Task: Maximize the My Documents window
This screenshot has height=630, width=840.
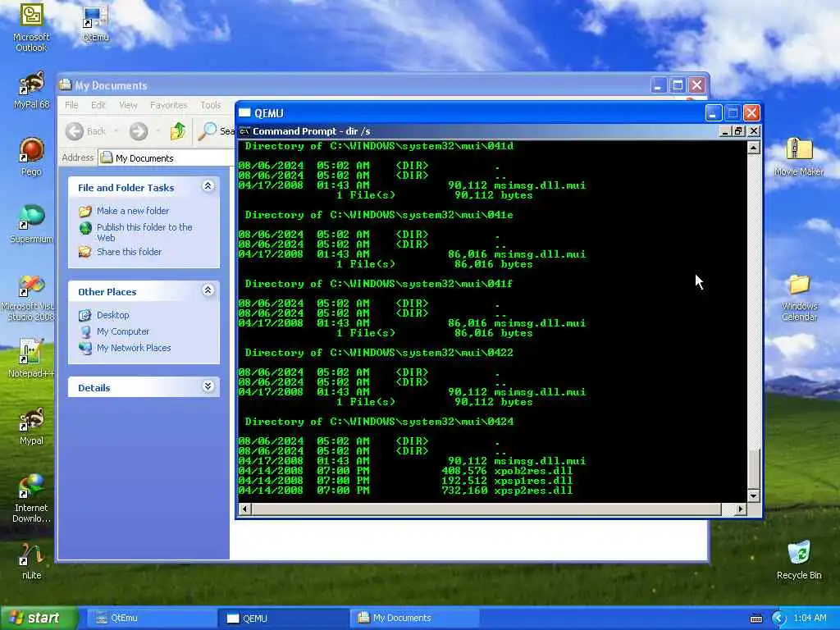Action: pyautogui.click(x=678, y=85)
